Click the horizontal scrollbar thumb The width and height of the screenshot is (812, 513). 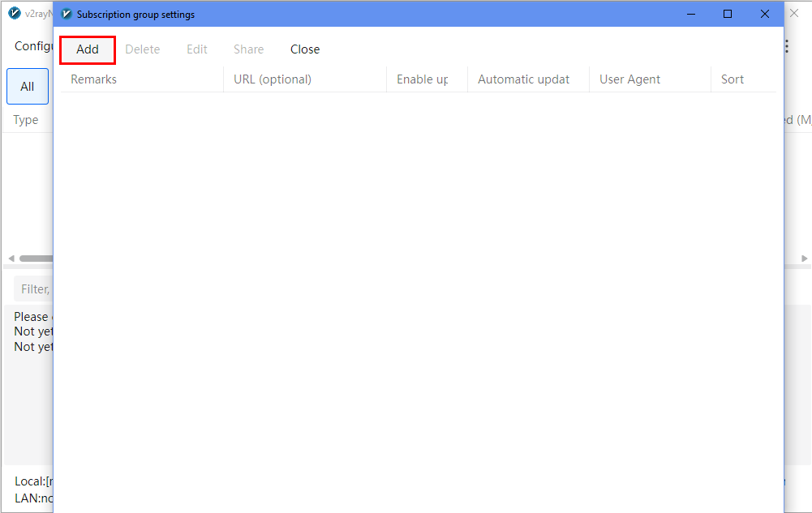(37, 259)
